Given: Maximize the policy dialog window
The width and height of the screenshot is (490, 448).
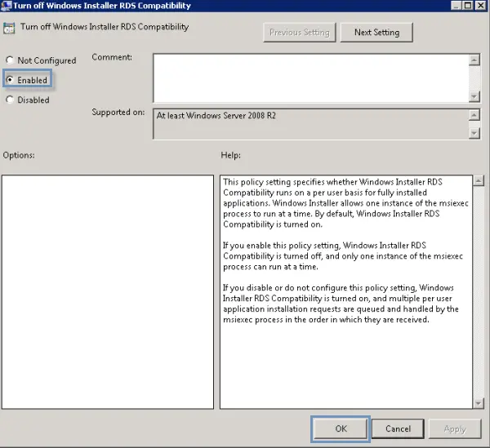Looking at the screenshot, I should pos(468,6).
